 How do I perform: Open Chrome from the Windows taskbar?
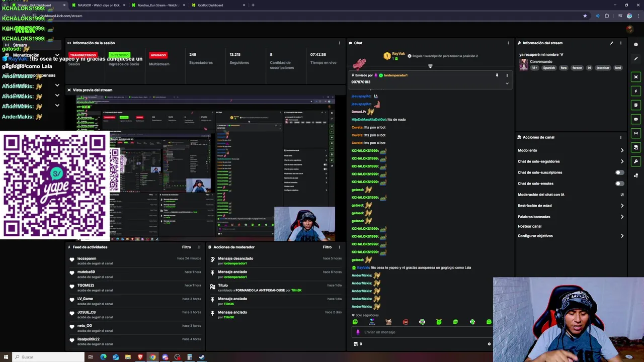coord(152,357)
